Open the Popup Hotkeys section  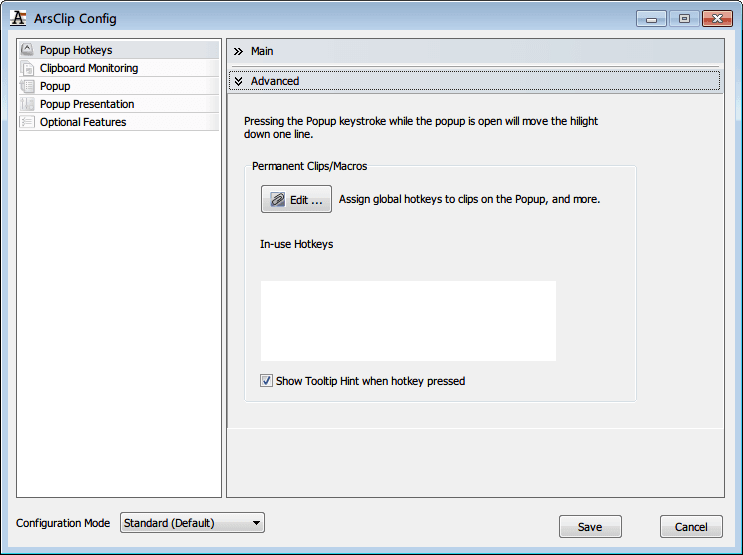tap(119, 50)
